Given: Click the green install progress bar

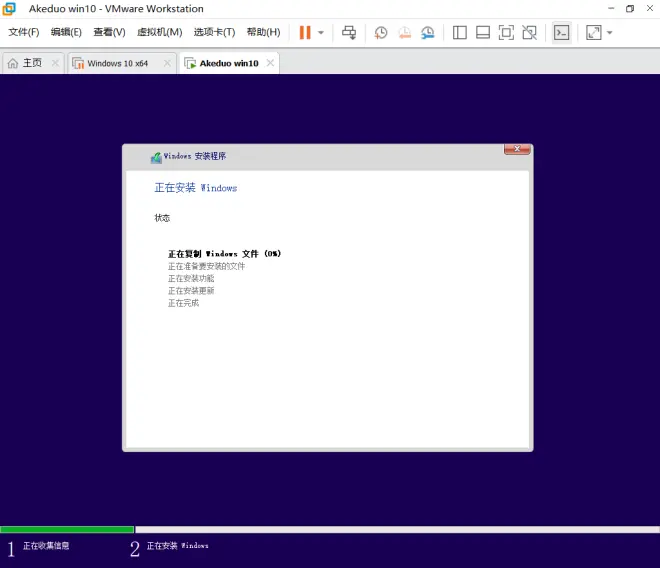Looking at the screenshot, I should click(x=67, y=529).
